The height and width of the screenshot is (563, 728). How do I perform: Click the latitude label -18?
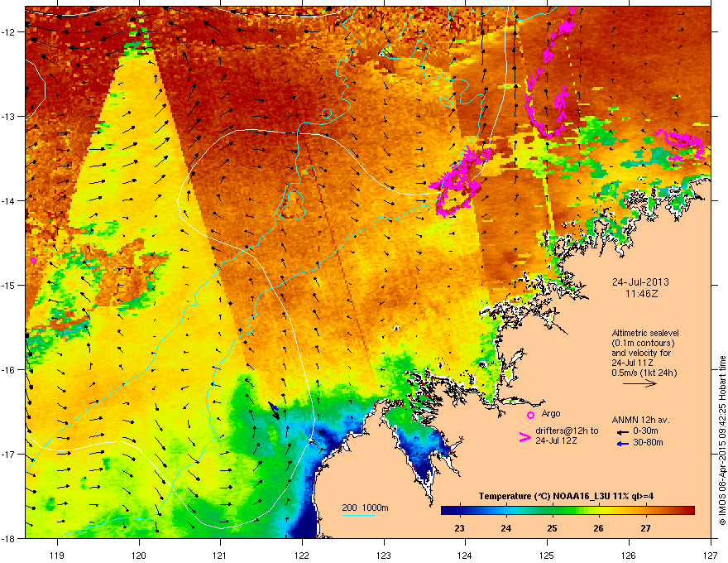click(x=8, y=538)
